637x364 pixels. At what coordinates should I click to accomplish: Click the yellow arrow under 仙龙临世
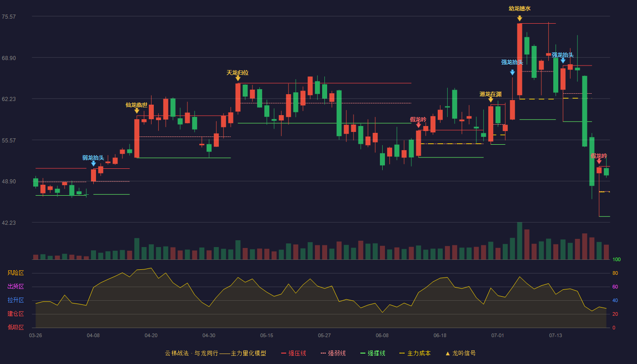136,111
